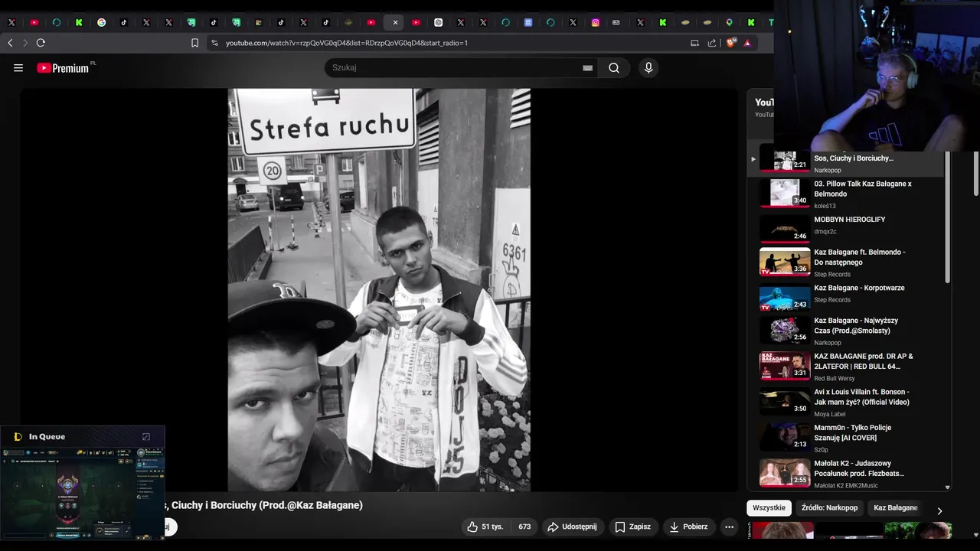Viewport: 980px width, 551px height.
Task: Select the Źródło: Narkopop chip
Action: [x=829, y=507]
